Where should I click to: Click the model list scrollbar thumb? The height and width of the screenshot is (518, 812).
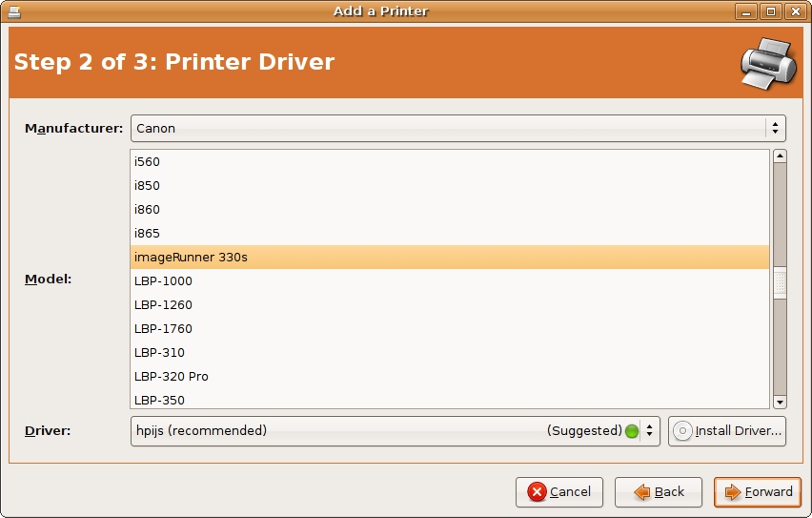[x=780, y=282]
